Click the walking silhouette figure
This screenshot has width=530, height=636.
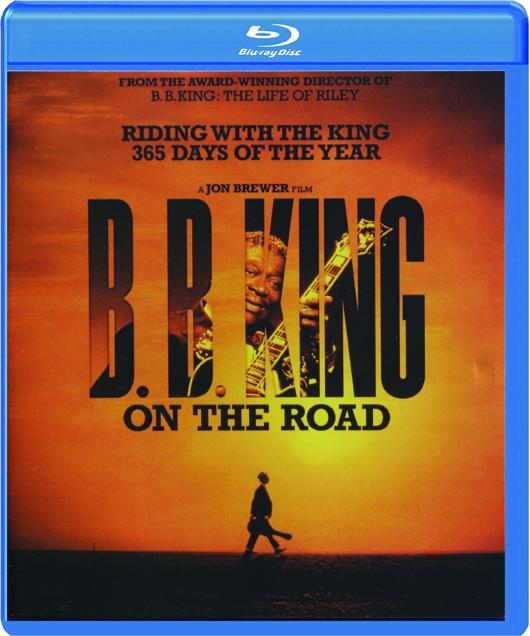266,516
